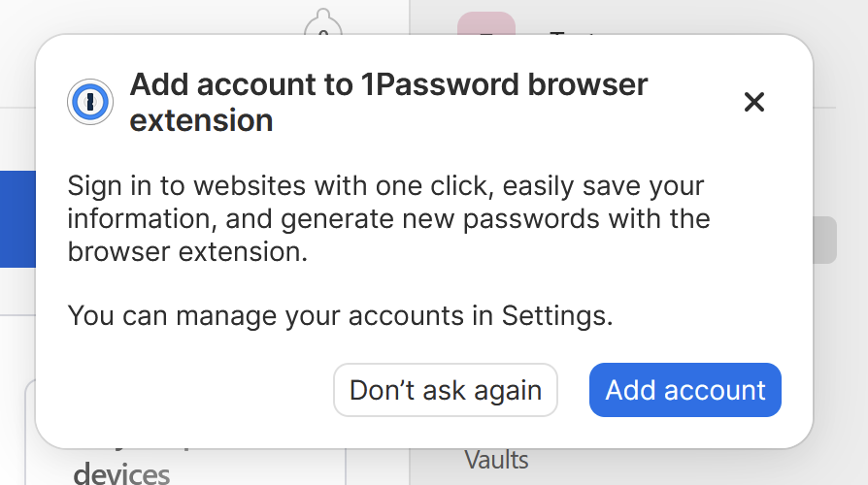Select the blue highlighted sidebar item at left edge
Screen dimensions: 868x485
point(17,218)
